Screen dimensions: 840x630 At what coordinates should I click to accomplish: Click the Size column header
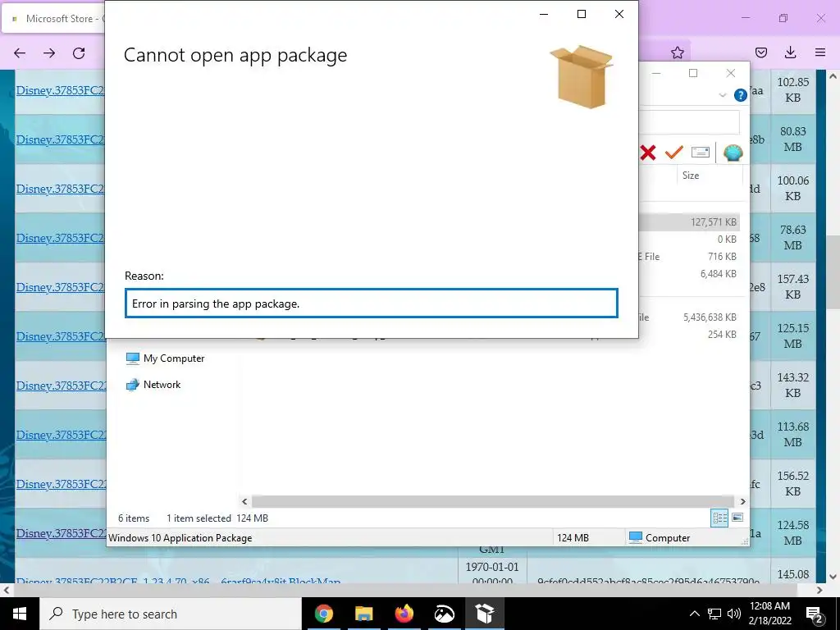tap(691, 176)
